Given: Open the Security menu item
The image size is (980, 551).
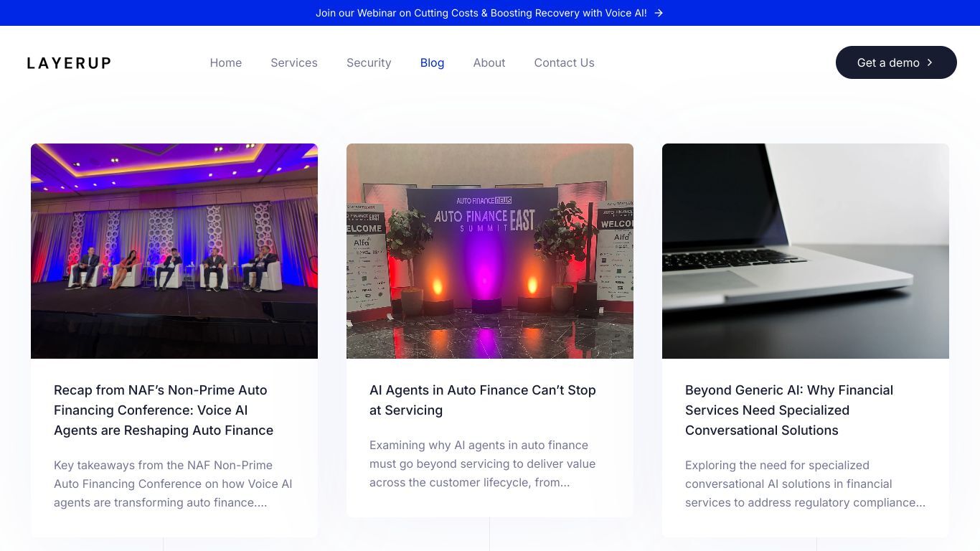Looking at the screenshot, I should (369, 62).
